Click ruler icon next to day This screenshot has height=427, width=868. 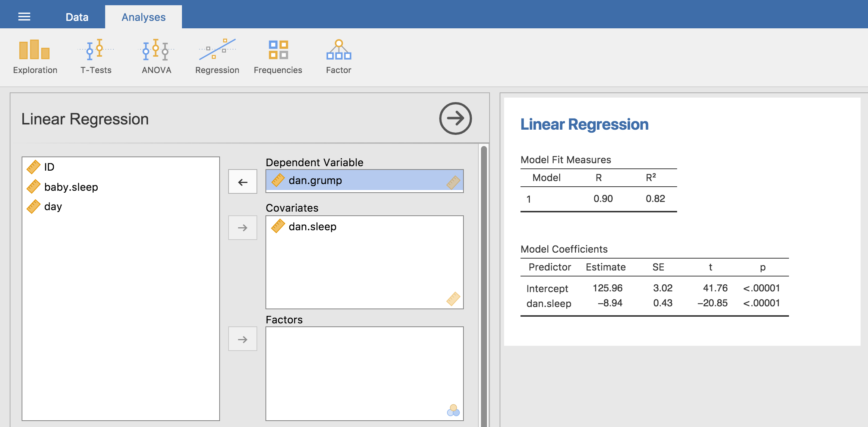click(34, 206)
